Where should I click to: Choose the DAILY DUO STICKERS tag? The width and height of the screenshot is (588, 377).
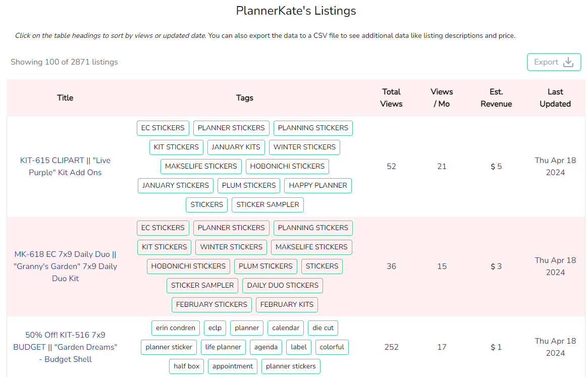point(283,286)
